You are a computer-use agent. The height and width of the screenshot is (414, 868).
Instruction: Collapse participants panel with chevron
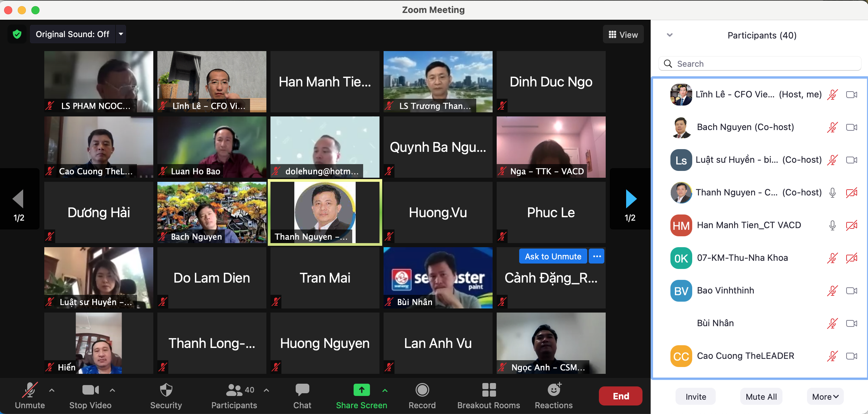(669, 35)
